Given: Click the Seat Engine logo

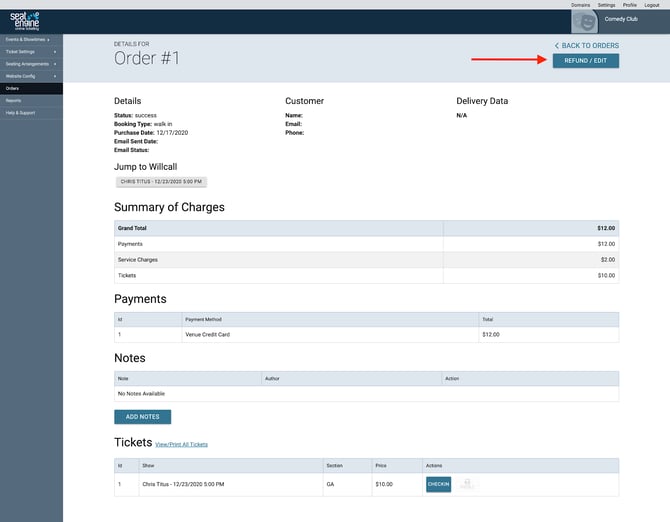Looking at the screenshot, I should pyautogui.click(x=25, y=22).
